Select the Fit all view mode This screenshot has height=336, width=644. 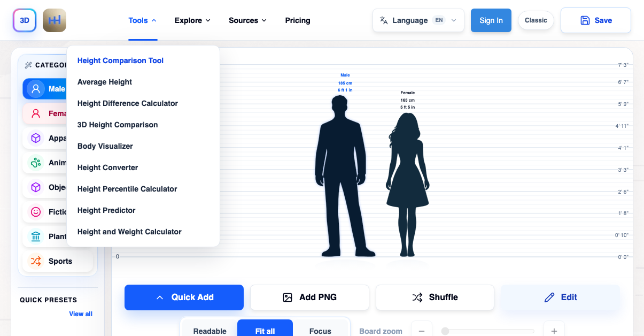265,331
